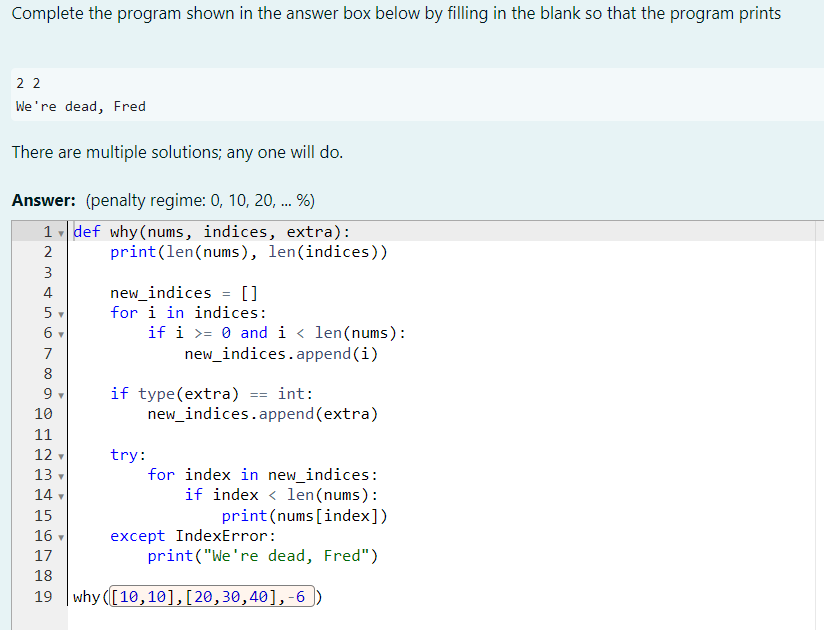The width and height of the screenshot is (824, 630).
Task: Click the blank answer input on line 19
Action: click(x=209, y=596)
